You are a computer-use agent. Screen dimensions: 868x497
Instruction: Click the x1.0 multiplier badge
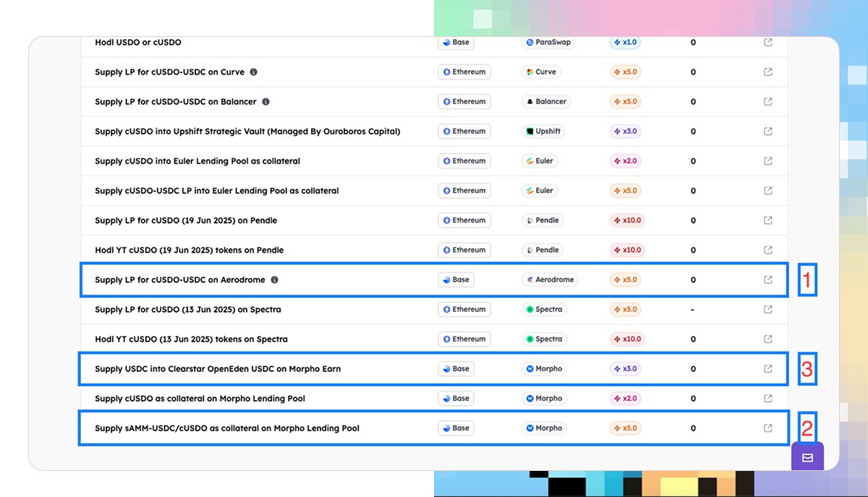pyautogui.click(x=625, y=42)
